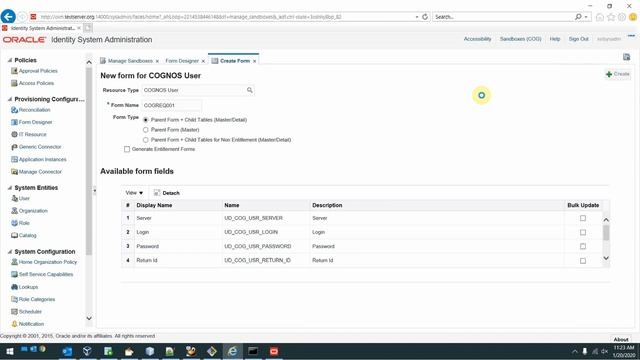
Task: Open address bar history dropdown
Action: [417, 17]
